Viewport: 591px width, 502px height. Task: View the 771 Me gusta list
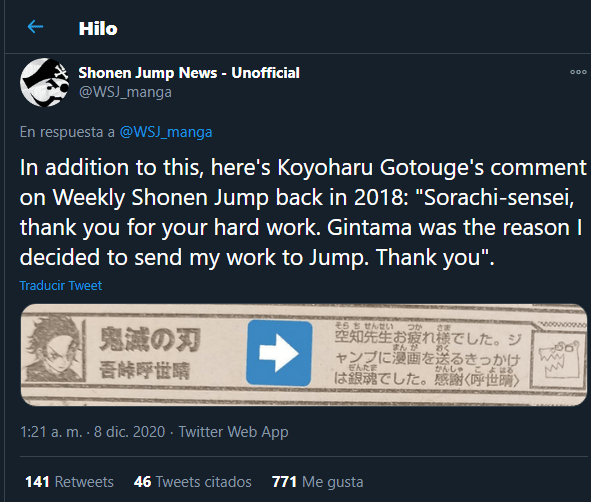pos(318,482)
